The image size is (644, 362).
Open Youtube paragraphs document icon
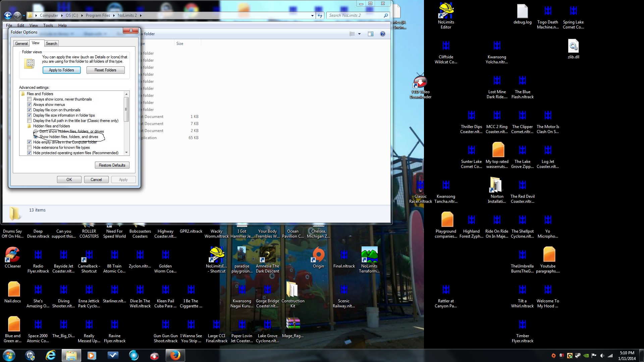coord(548,260)
